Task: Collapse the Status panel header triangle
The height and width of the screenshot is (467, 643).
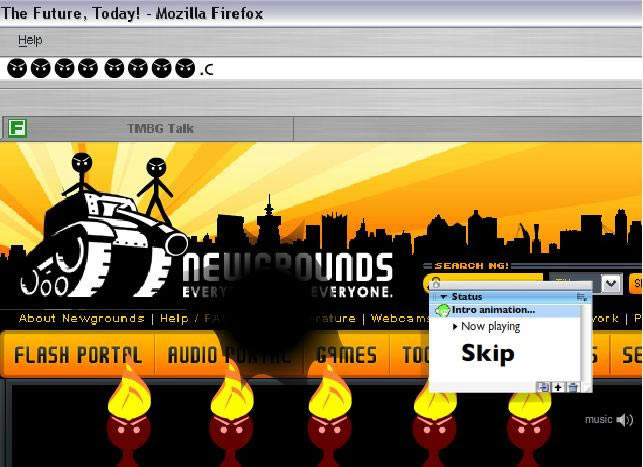Action: coord(443,297)
